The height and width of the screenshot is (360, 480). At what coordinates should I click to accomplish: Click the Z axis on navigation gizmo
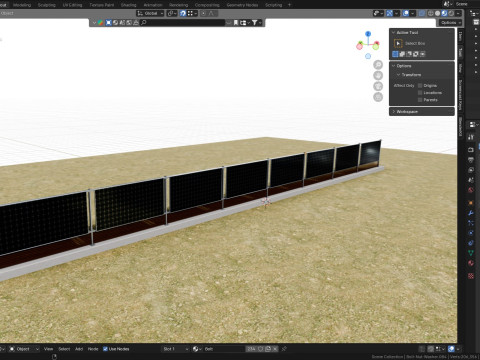tap(368, 34)
